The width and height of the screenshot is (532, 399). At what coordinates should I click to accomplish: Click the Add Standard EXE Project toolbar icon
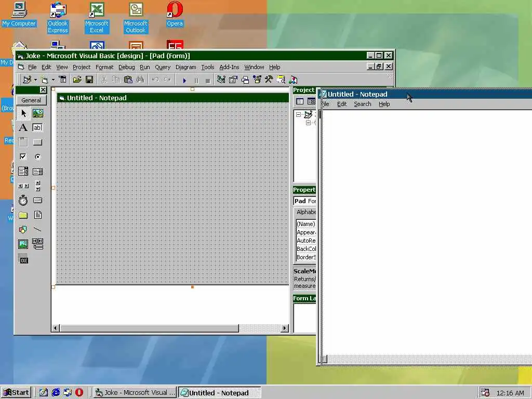coord(27,79)
